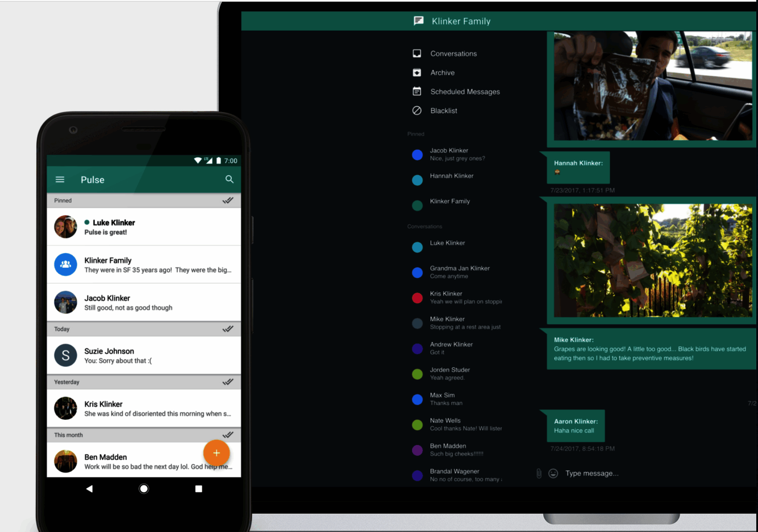Viewport: 758px width, 532px height.
Task: Open Ben Madden conversation on phone
Action: pos(144,460)
